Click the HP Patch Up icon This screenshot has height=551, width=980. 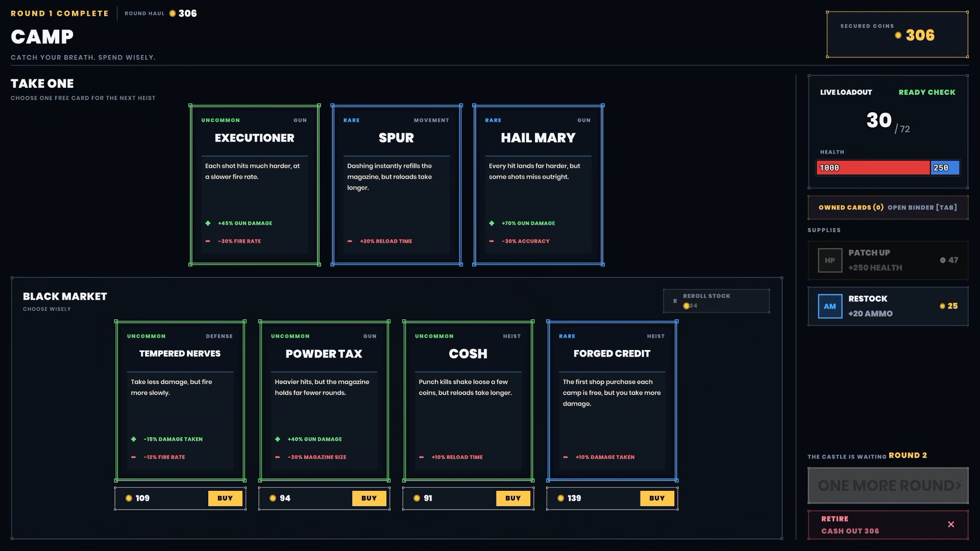830,260
